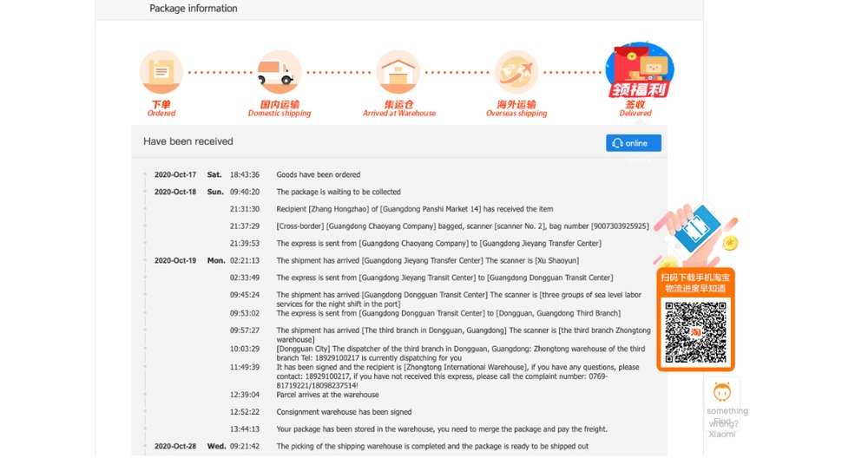Click the date 2020-Oct-18

175,192
